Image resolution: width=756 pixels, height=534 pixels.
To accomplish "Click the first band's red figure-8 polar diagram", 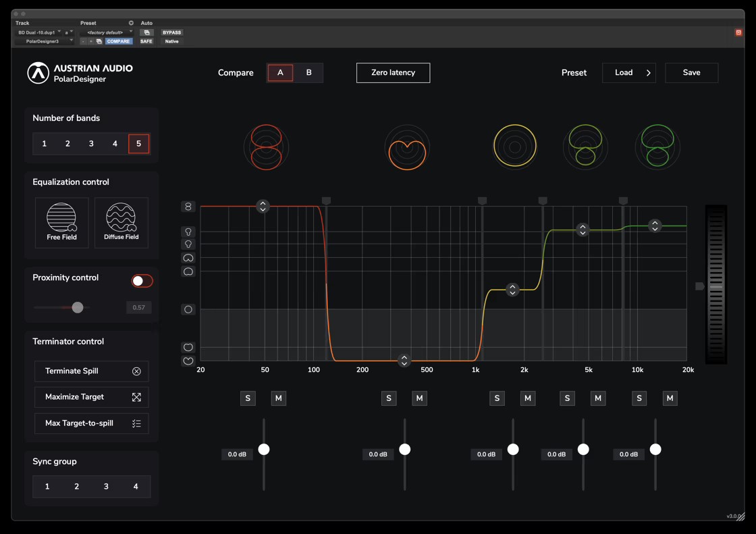I will [x=266, y=146].
